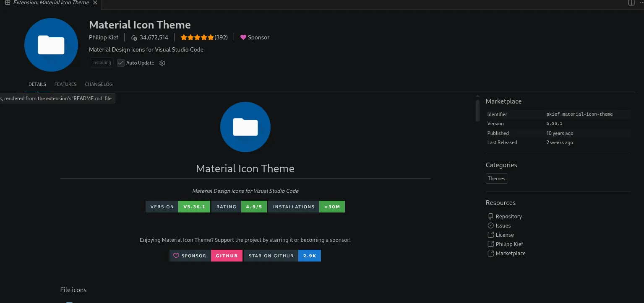Screen dimensions: 644x303
Task: Open the extension settings gear icon
Action: click(x=162, y=63)
